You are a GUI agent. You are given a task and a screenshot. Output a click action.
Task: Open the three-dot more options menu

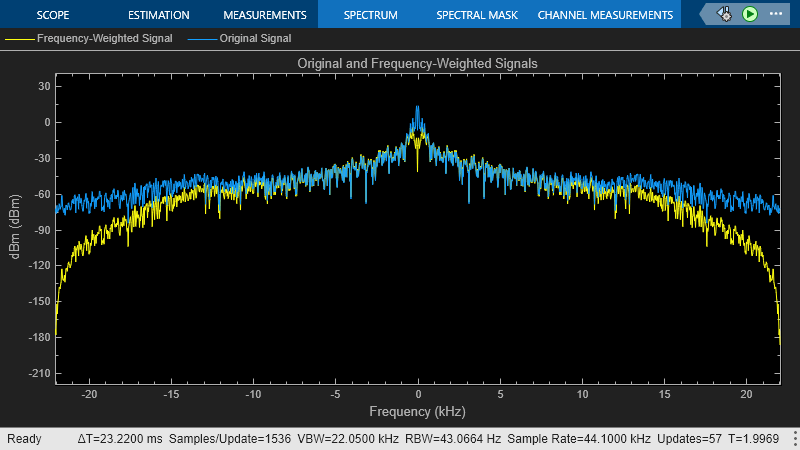(776, 14)
